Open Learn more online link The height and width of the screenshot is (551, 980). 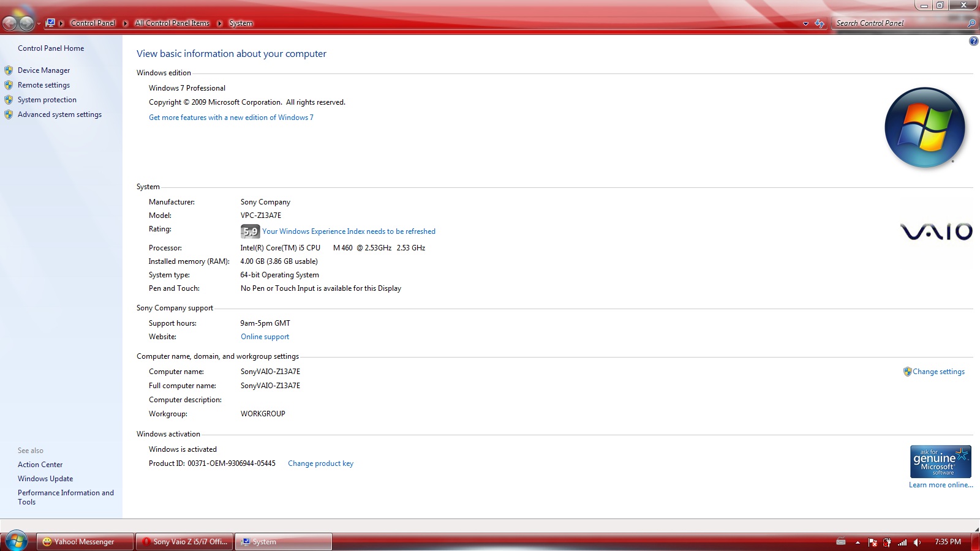tap(941, 485)
